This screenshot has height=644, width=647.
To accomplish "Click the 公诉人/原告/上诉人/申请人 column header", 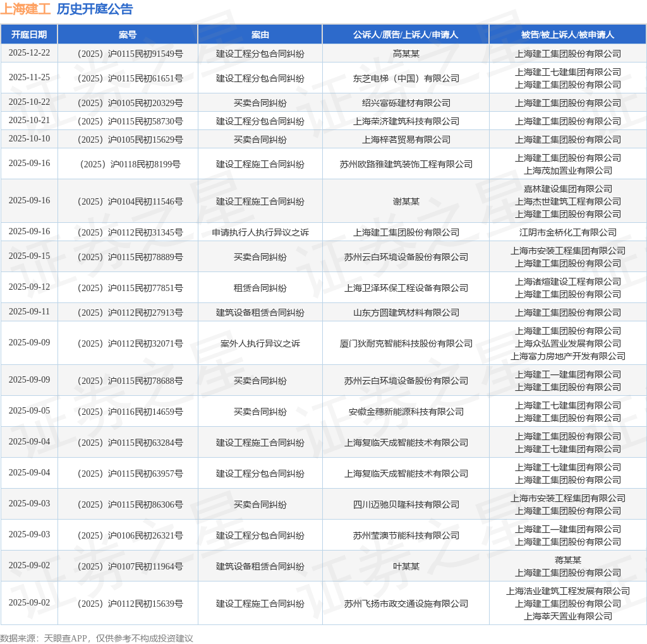I will coord(406,35).
